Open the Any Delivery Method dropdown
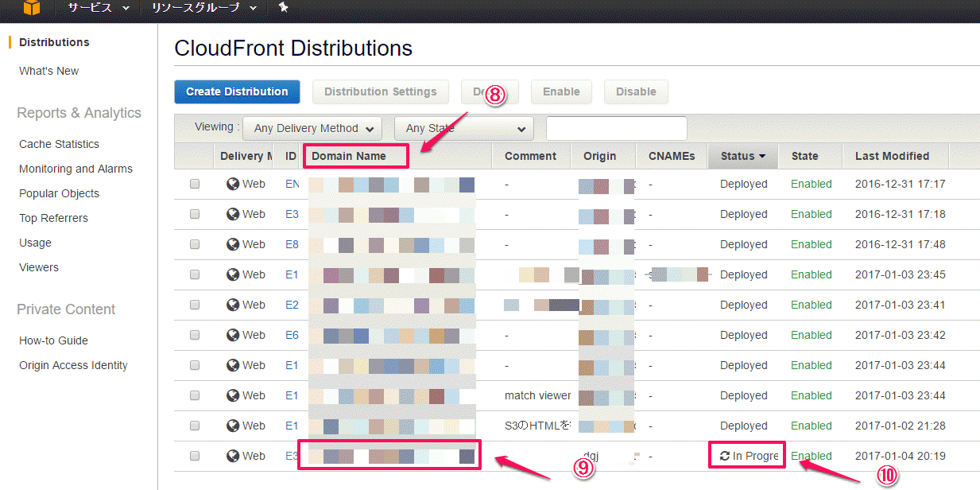 pos(312,128)
